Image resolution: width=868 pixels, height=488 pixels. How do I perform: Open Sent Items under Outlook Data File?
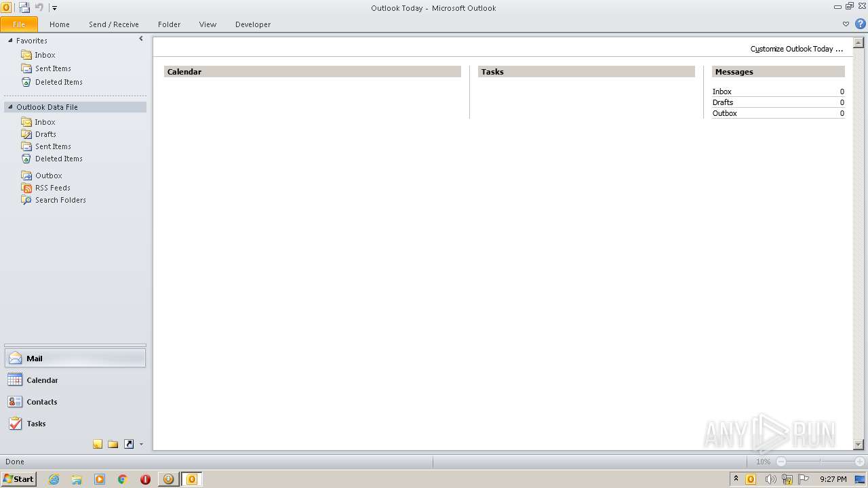click(x=53, y=146)
